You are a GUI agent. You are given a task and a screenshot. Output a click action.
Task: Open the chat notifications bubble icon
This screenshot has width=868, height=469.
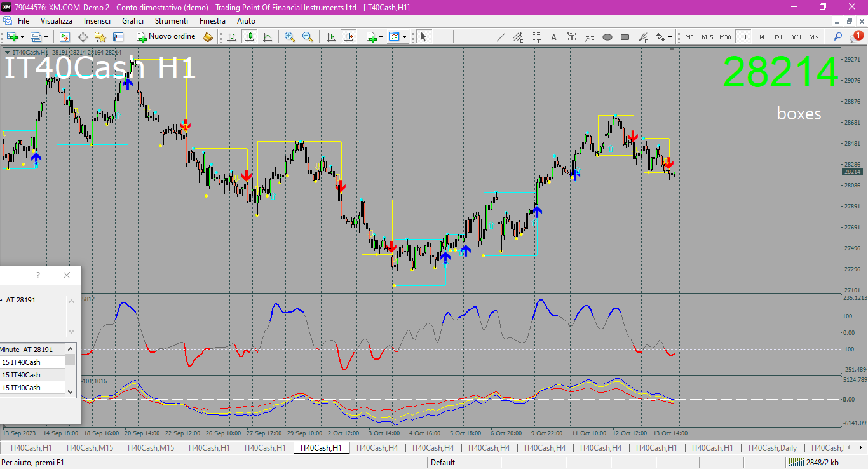click(856, 37)
